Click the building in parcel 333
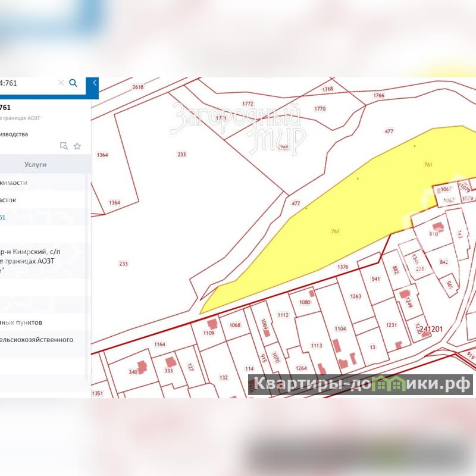The height and width of the screenshot is (476, 476). point(170,361)
